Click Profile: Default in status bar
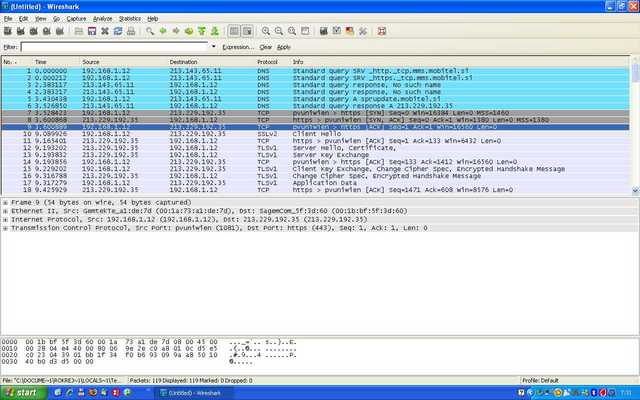 coord(540,380)
